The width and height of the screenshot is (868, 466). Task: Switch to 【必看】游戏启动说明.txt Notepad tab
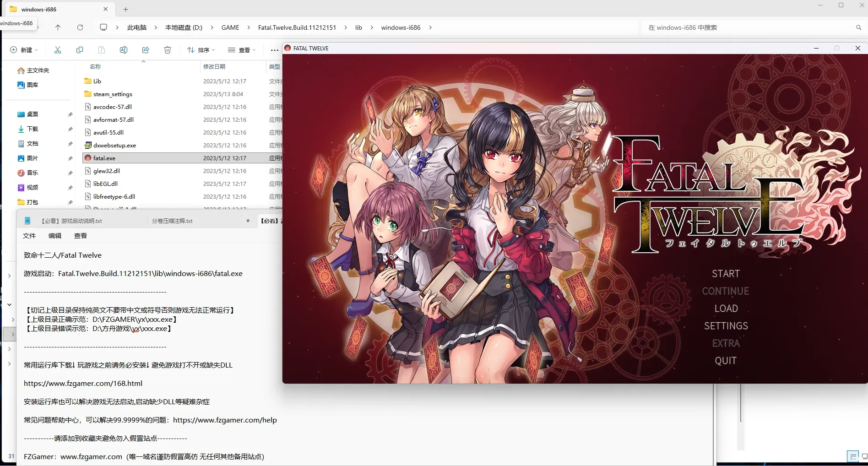pyautogui.click(x=71, y=221)
